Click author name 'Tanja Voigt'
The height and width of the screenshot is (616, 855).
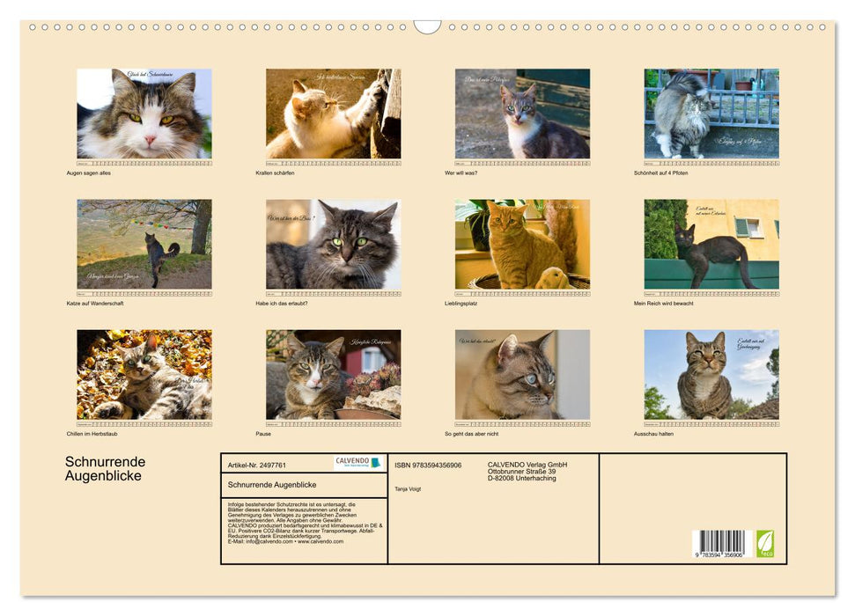408,489
